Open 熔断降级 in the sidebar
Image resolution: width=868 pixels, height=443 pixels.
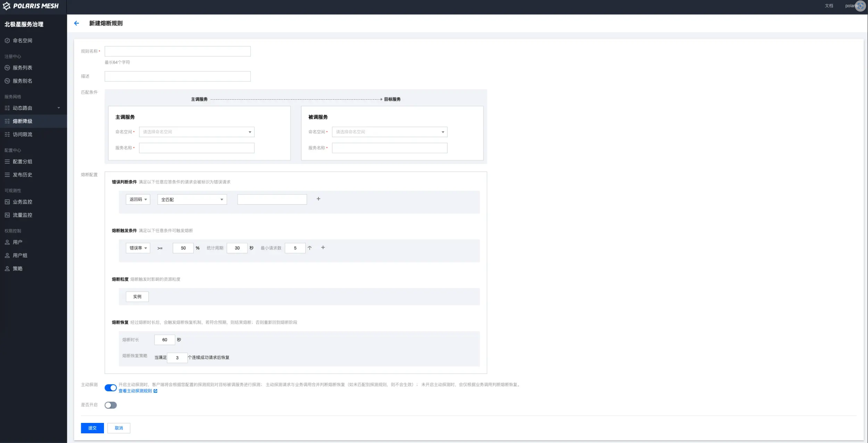click(x=33, y=121)
